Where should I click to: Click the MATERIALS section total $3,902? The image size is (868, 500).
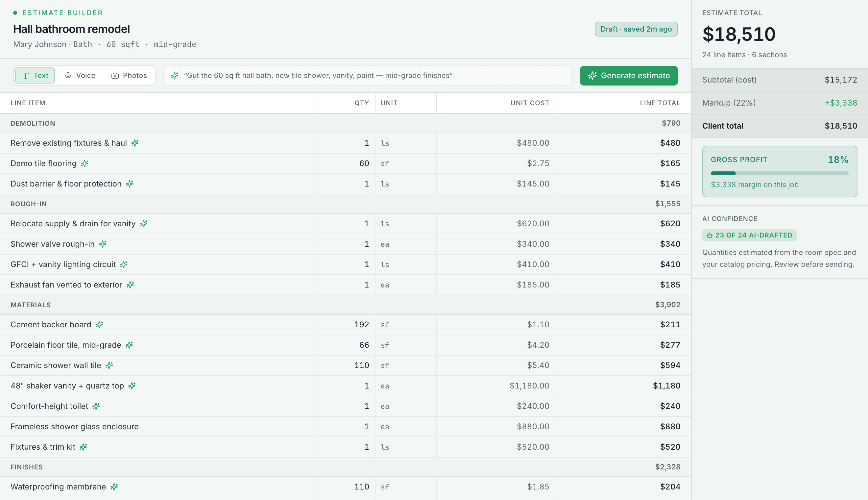tap(667, 305)
